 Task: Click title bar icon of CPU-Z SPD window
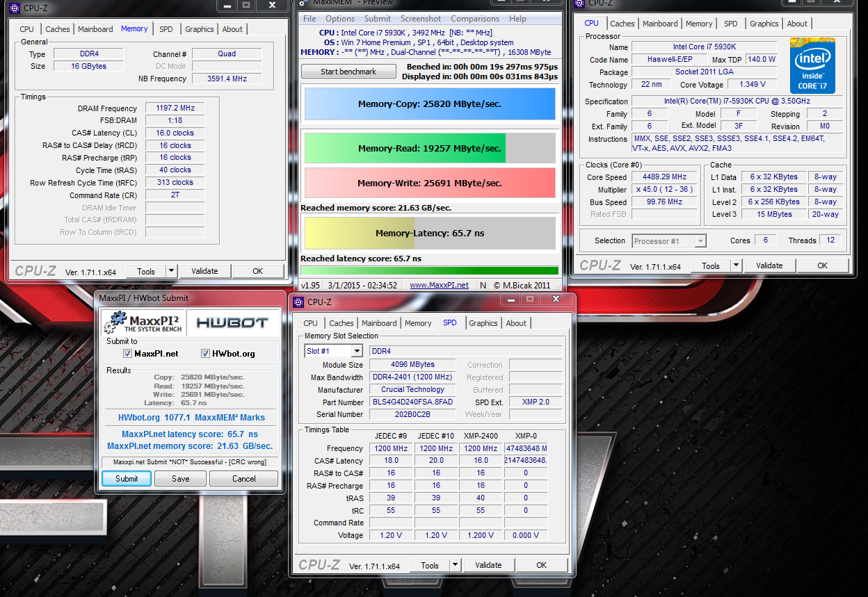click(x=298, y=302)
